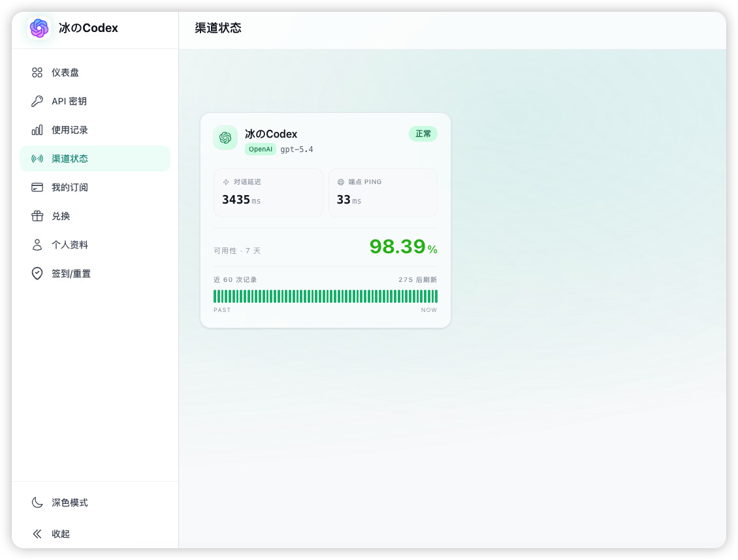Click the check badge icon for 签到/重置
The image size is (738, 560).
[37, 273]
